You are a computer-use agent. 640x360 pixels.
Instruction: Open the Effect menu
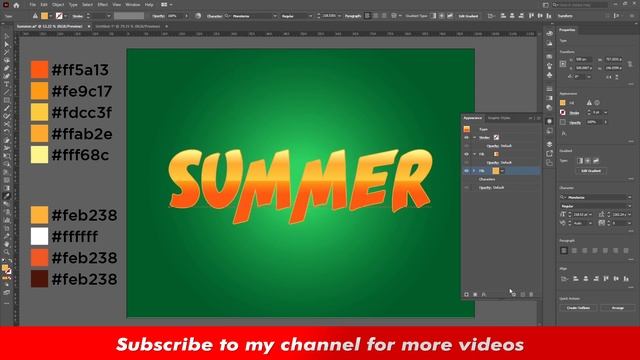(x=102, y=4)
